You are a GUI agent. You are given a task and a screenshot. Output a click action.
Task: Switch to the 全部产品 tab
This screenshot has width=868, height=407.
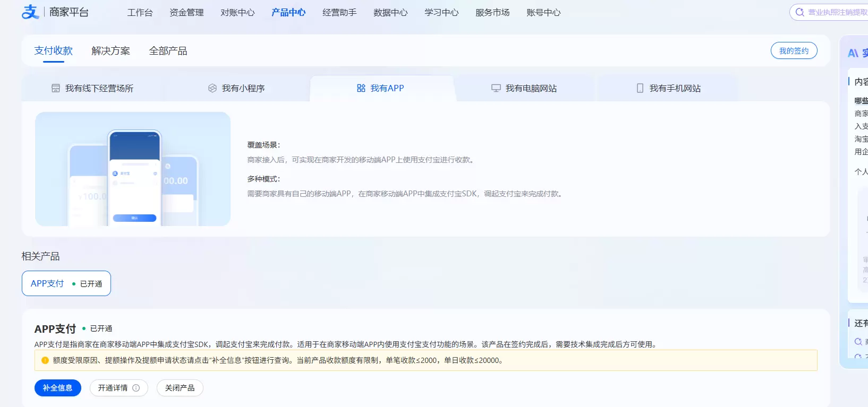(168, 51)
